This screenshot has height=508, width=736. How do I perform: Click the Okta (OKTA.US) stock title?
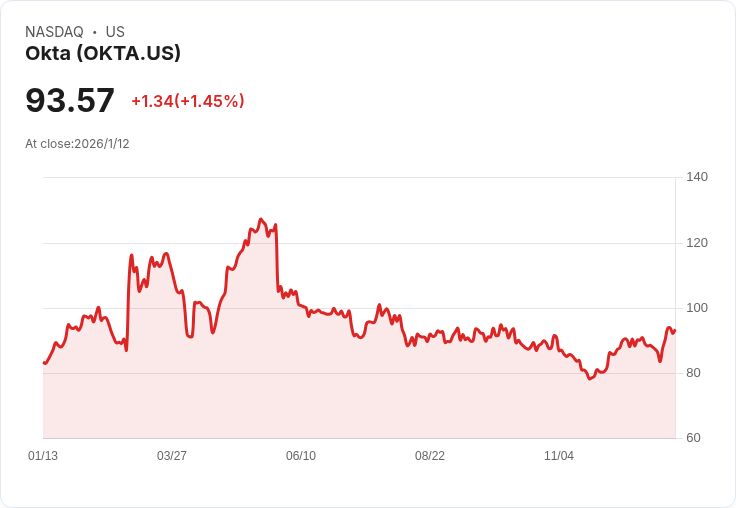pos(103,54)
